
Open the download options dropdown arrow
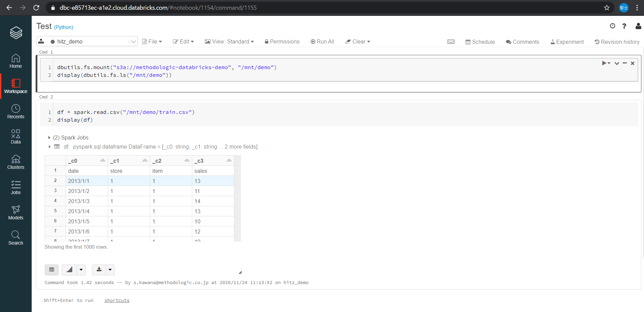pyautogui.click(x=110, y=270)
